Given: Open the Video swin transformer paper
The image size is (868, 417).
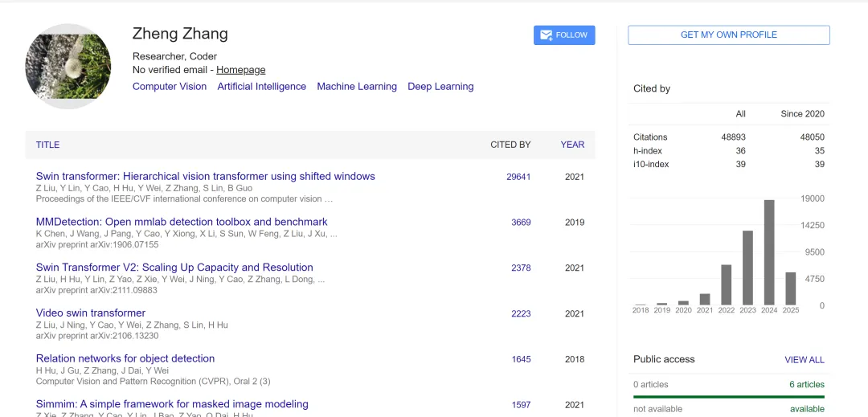Looking at the screenshot, I should (91, 313).
